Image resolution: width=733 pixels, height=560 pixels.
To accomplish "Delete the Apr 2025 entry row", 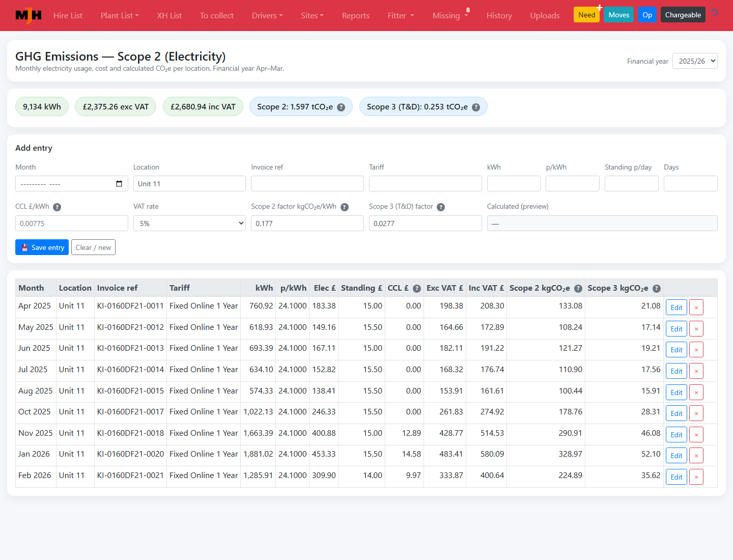I will click(696, 307).
